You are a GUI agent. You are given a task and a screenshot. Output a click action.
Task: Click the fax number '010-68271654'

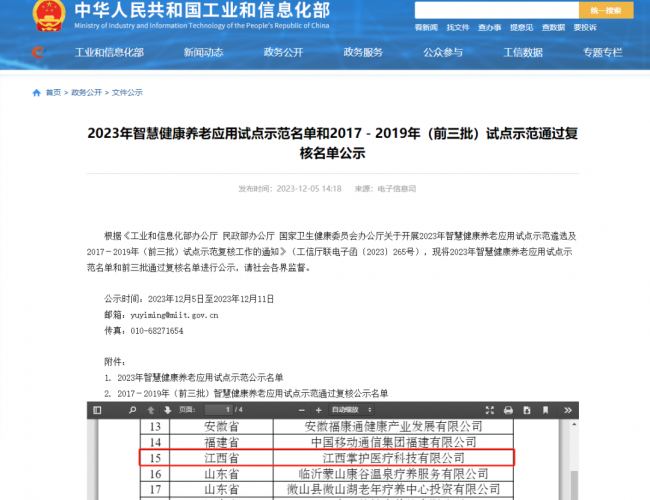pos(157,331)
